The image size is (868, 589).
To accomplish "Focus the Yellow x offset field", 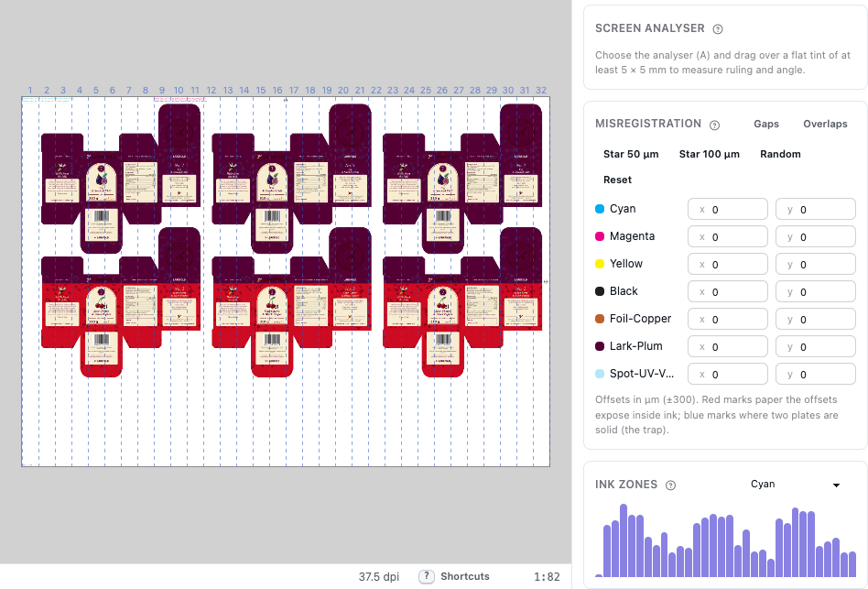I will [727, 264].
